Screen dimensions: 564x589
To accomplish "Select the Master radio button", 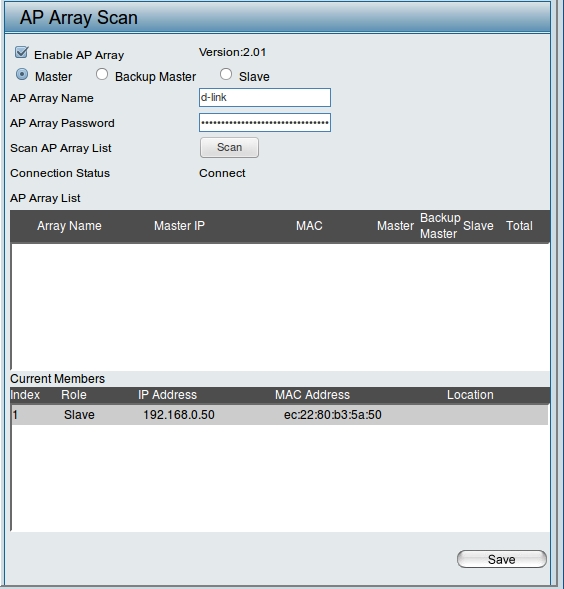I will click(x=22, y=74).
